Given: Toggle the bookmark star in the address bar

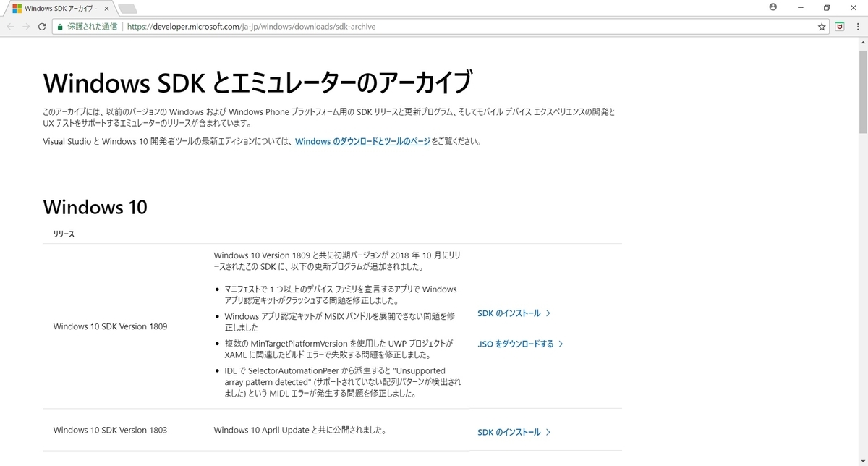Looking at the screenshot, I should 822,26.
